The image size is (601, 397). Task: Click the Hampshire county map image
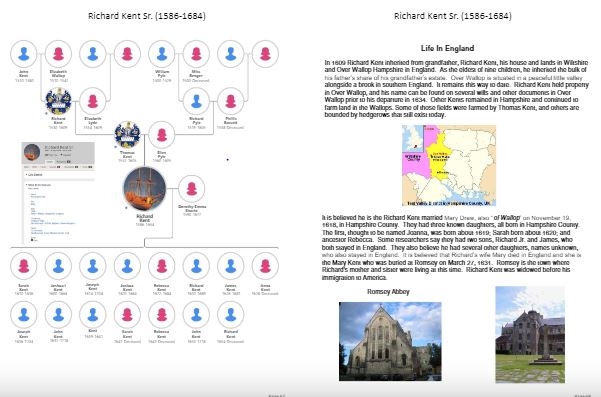pyautogui.click(x=449, y=166)
